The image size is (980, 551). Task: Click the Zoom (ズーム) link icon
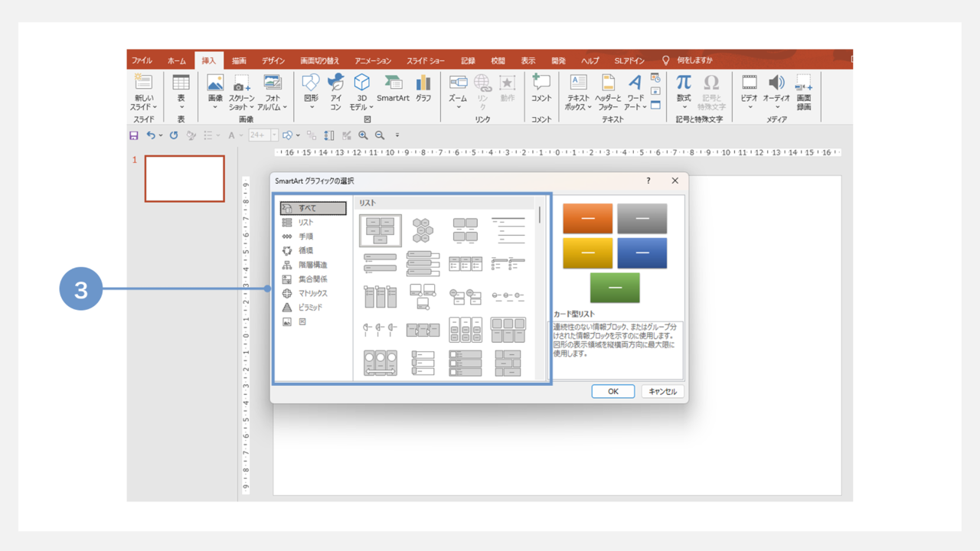point(458,83)
